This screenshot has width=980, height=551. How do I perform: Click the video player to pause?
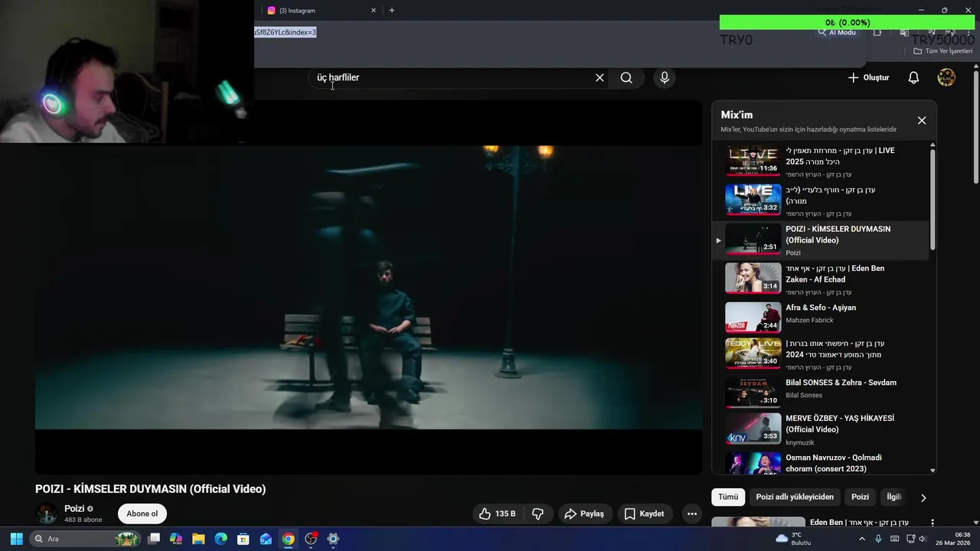(368, 287)
